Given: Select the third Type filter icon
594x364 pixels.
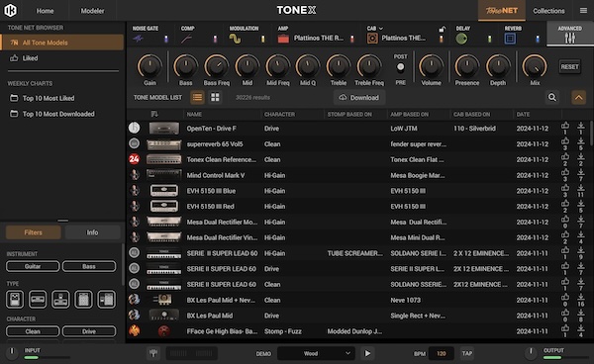Looking at the screenshot, I should point(60,300).
